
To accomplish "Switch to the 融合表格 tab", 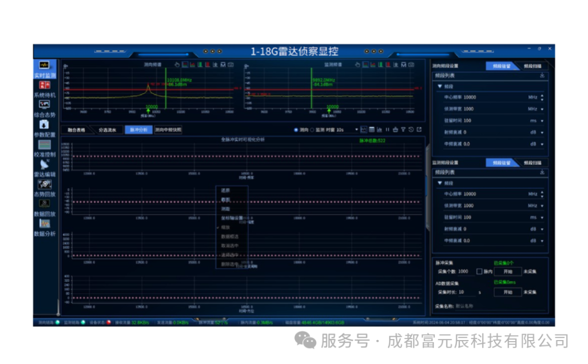I will click(77, 130).
